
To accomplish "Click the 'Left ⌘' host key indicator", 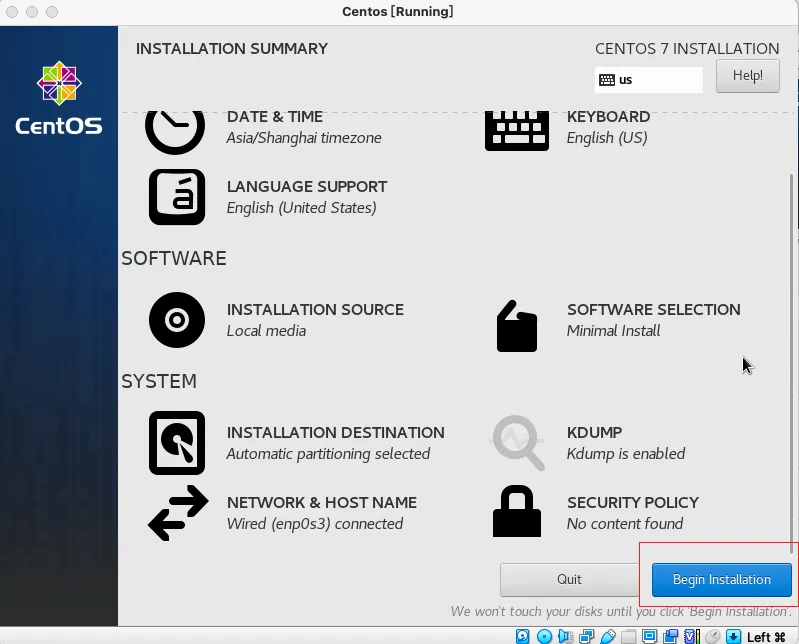I will click(766, 637).
